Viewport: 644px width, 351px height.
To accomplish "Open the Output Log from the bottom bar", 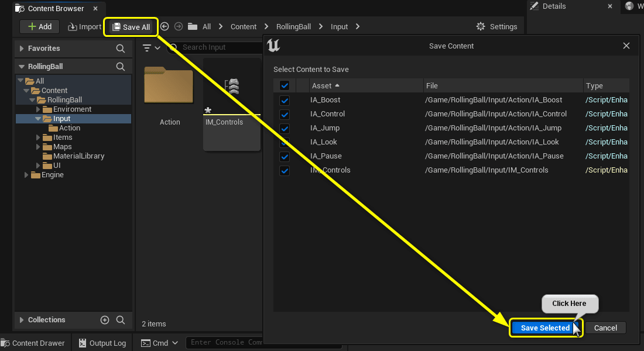I will 102,343.
